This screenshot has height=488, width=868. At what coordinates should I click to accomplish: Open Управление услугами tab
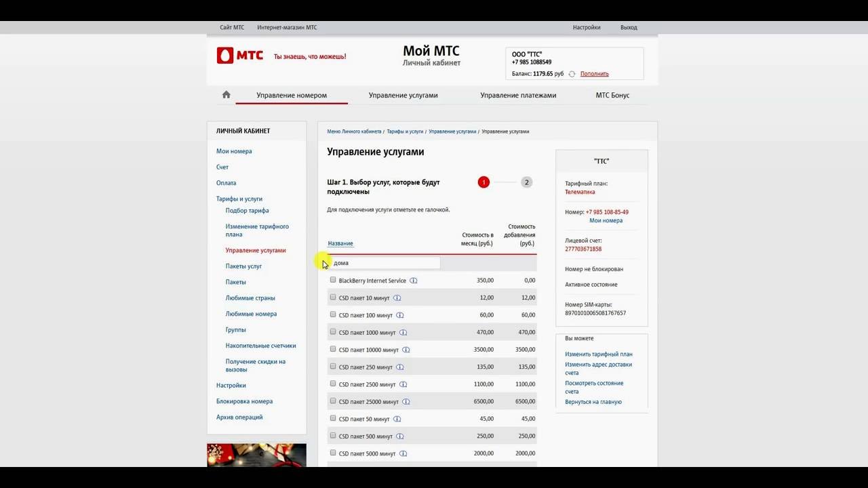coord(403,96)
